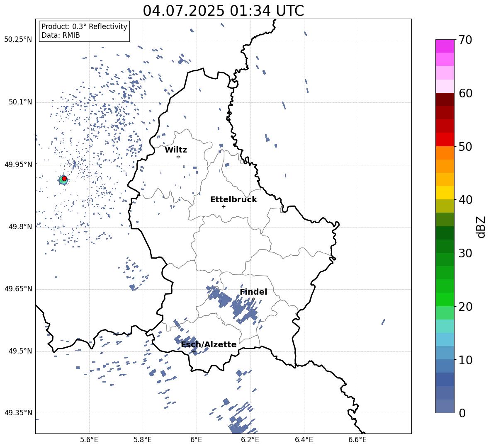This screenshot has height=448, width=491.
Task: Click the bright green 20 dBZ colorbar segment
Action: [x=445, y=299]
